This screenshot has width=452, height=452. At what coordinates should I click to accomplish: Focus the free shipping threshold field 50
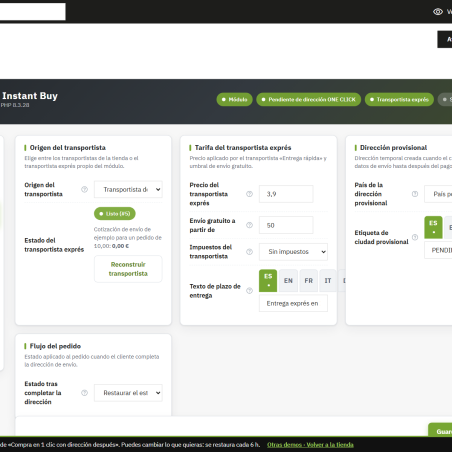click(x=286, y=225)
